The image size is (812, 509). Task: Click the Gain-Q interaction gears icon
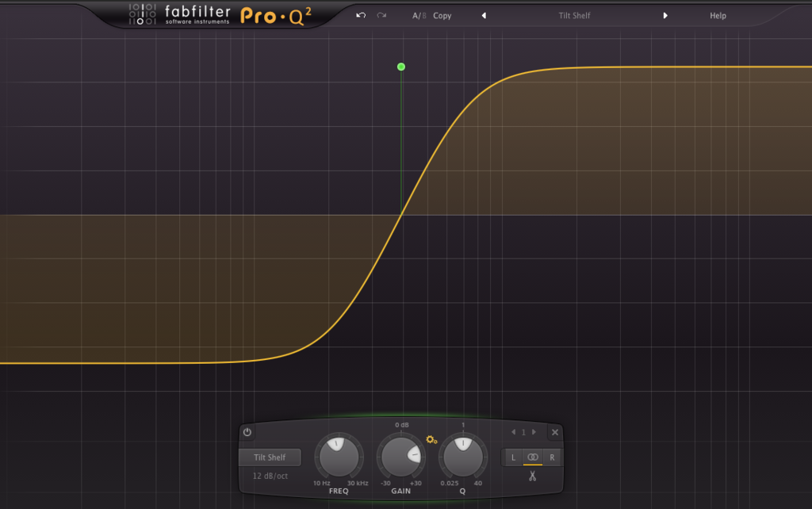point(431,439)
